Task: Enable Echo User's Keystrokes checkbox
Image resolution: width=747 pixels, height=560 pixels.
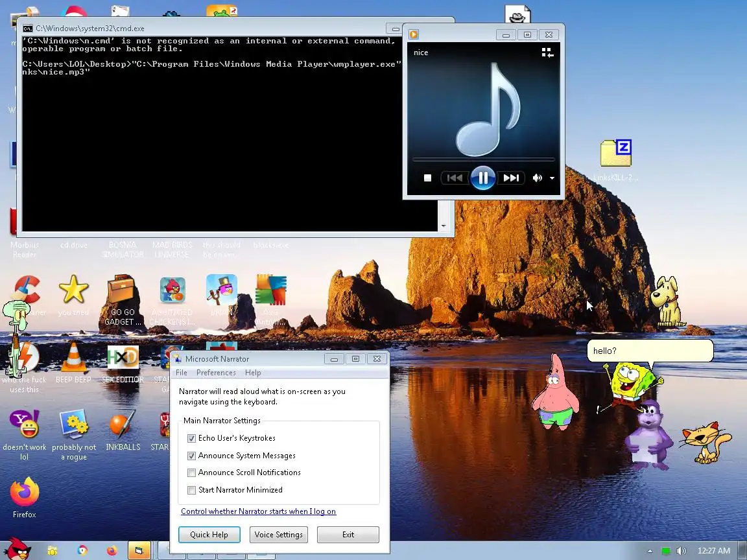Action: pos(191,438)
